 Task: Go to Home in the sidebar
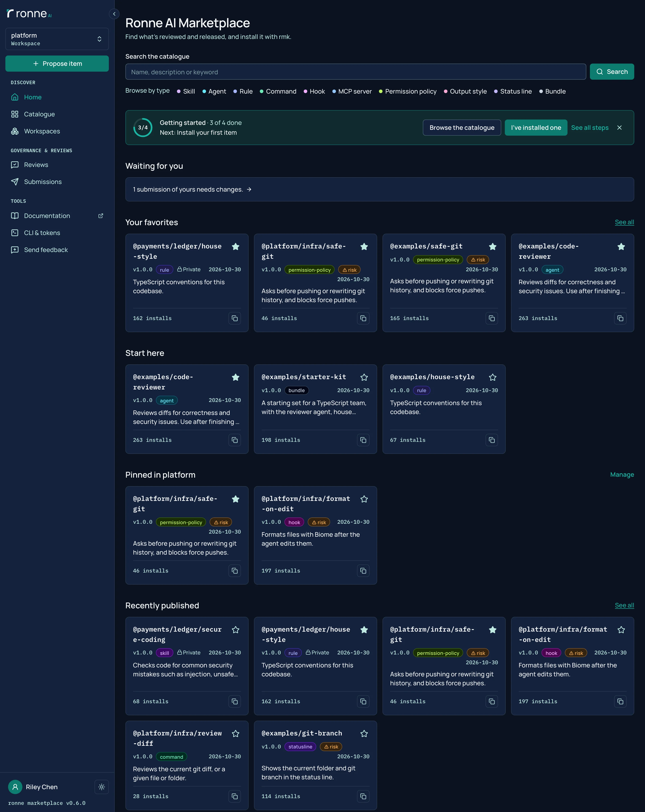[33, 97]
